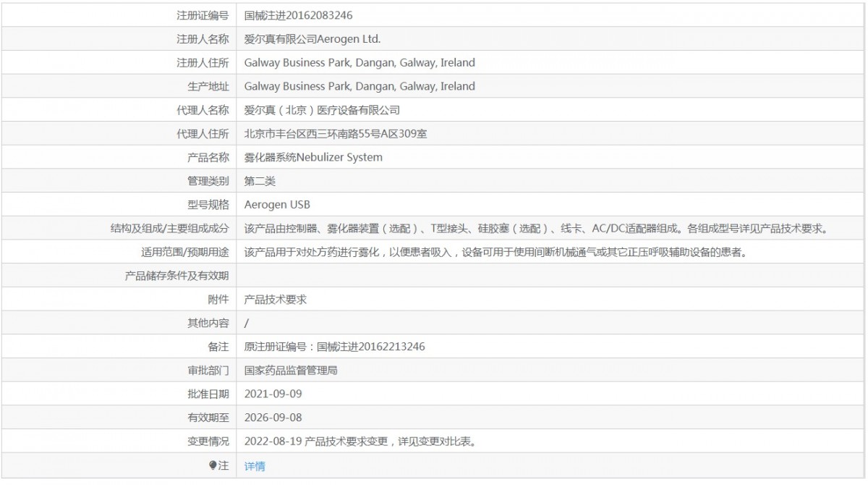Click the model value Aerogen USB
Screen dimensions: 868x485
point(277,205)
